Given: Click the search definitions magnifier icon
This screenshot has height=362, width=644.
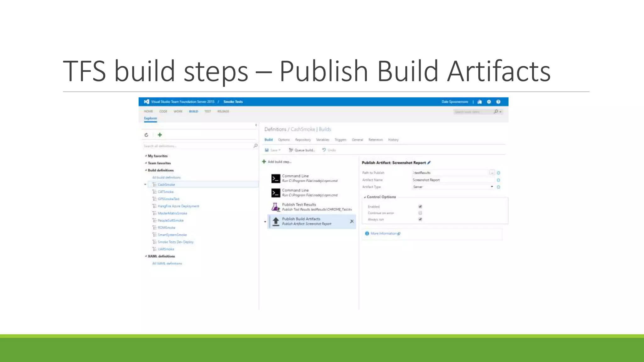Looking at the screenshot, I should [255, 146].
